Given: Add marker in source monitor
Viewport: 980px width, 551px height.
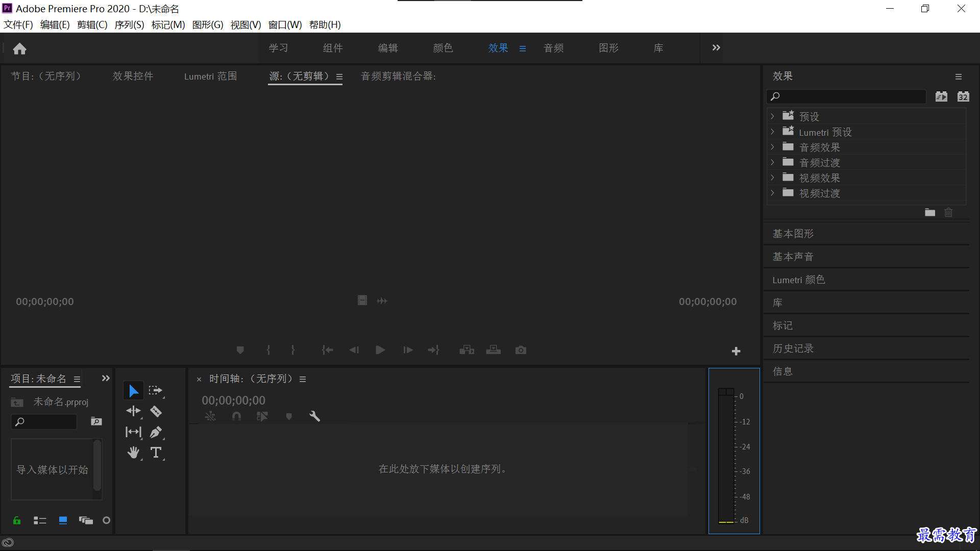Looking at the screenshot, I should [240, 350].
